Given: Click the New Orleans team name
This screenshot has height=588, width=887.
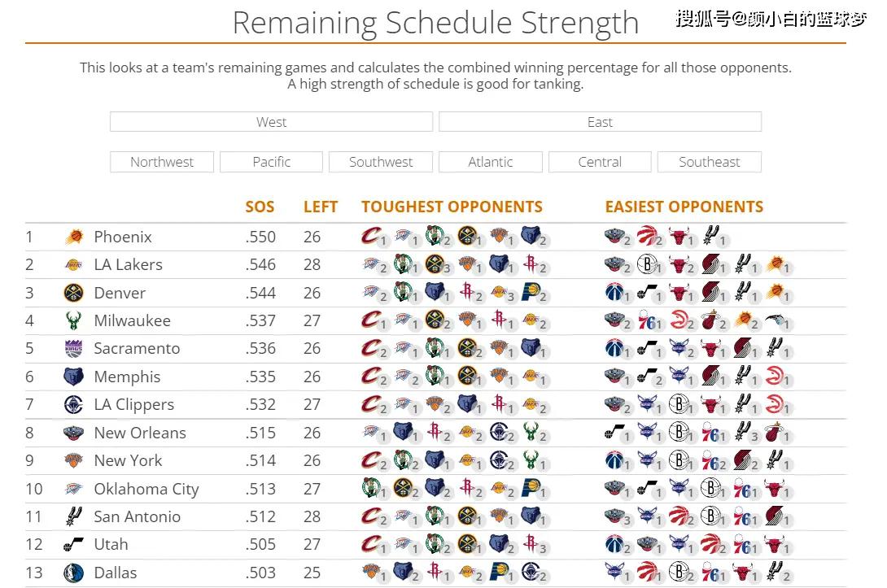Looking at the screenshot, I should click(140, 433).
